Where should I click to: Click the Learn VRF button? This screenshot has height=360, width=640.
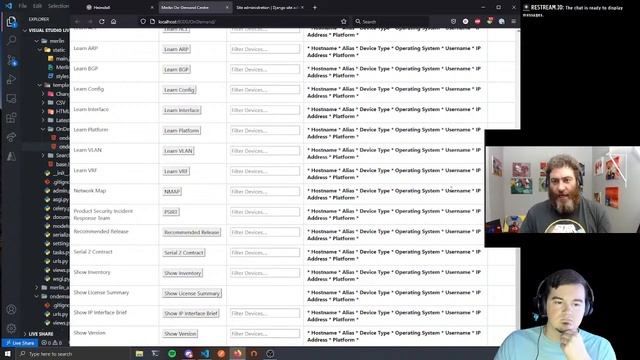coord(176,171)
